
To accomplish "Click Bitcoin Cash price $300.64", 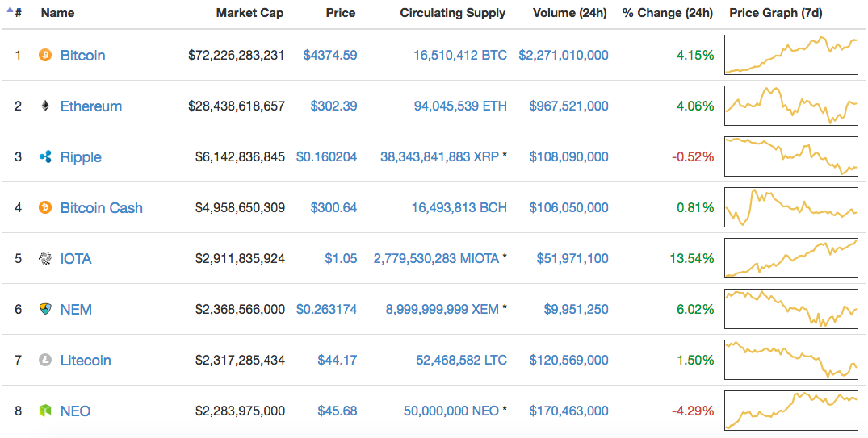I will coord(333,208).
